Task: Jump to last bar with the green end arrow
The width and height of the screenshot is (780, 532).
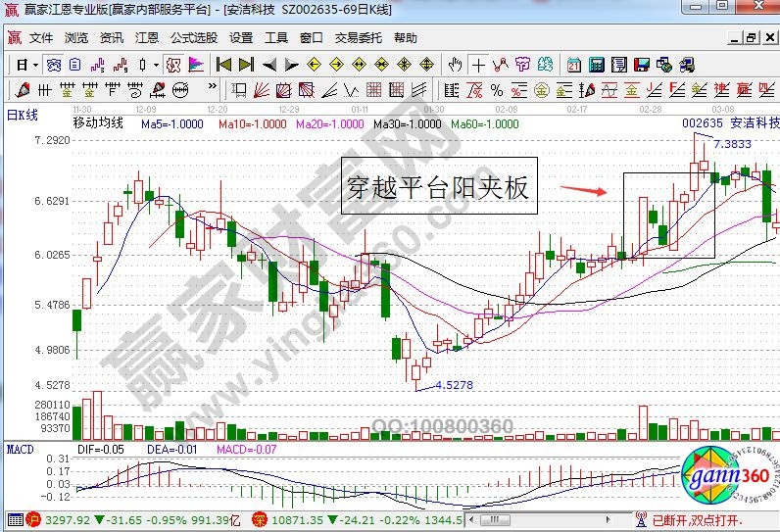Action: tap(245, 65)
